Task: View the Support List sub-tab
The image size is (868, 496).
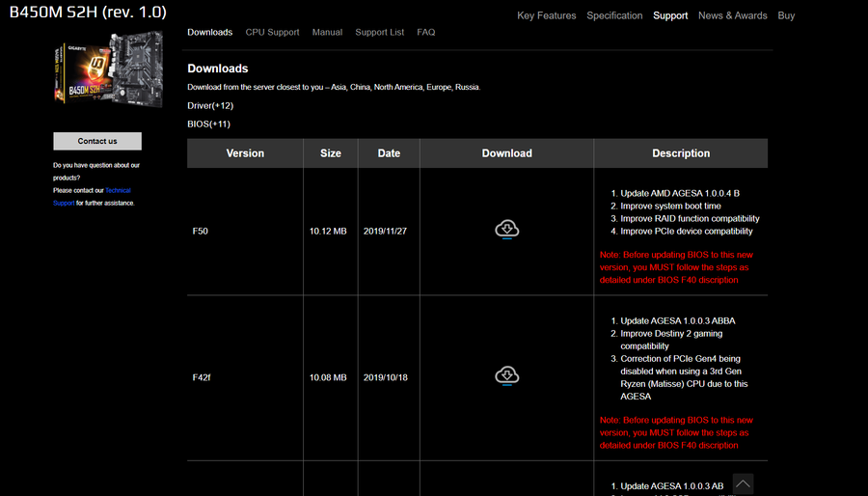Action: (x=380, y=32)
